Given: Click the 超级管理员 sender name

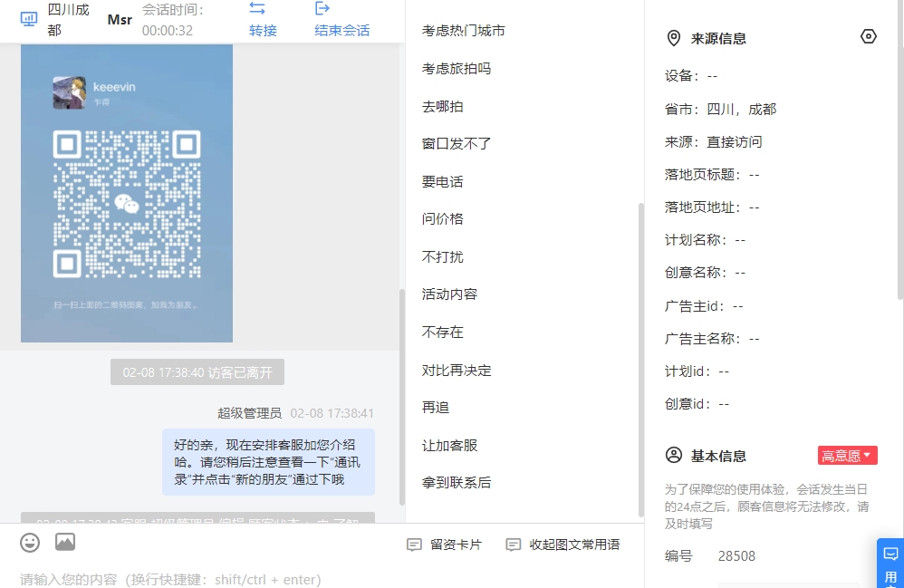Looking at the screenshot, I should pyautogui.click(x=250, y=413).
